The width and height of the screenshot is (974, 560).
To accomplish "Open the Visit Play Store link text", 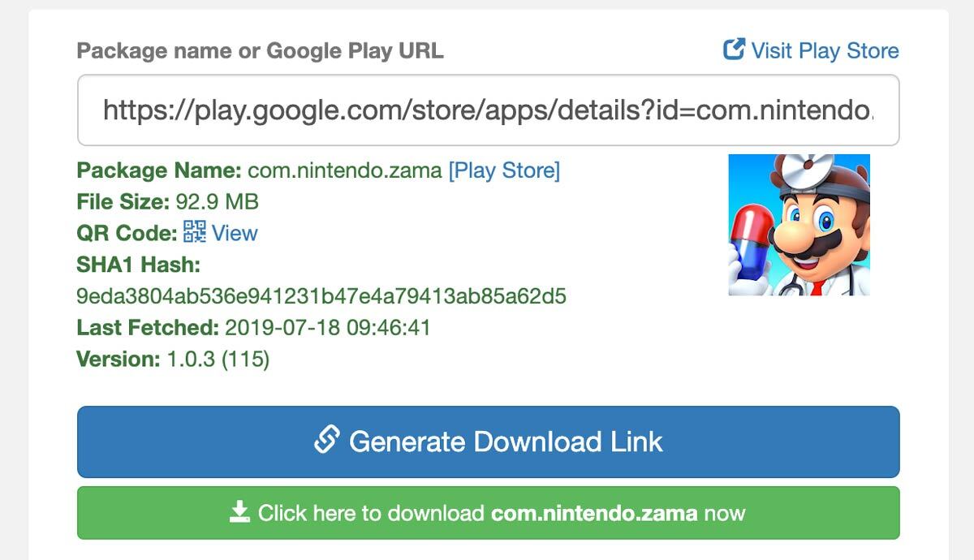I will pos(825,50).
